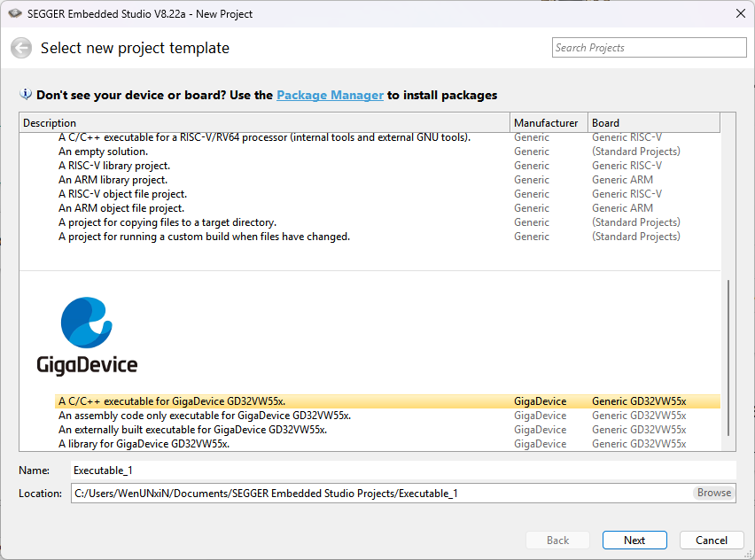Click the Search Projects field
755x560 pixels.
(x=649, y=48)
